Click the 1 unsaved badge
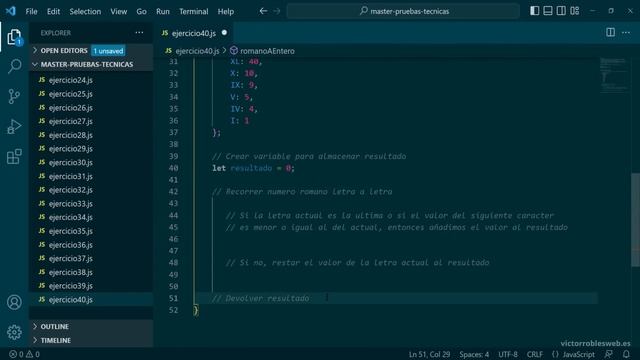Viewport: 640px width, 360px height. (108, 51)
